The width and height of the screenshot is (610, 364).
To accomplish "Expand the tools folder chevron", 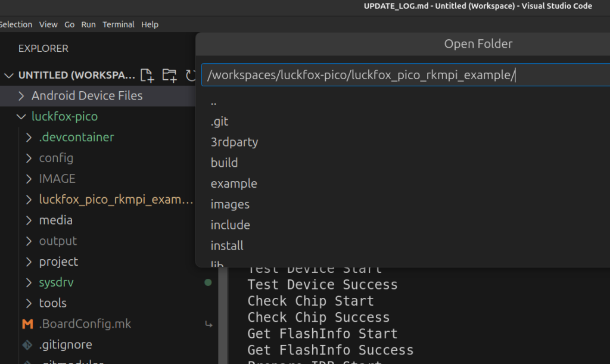I will [29, 303].
